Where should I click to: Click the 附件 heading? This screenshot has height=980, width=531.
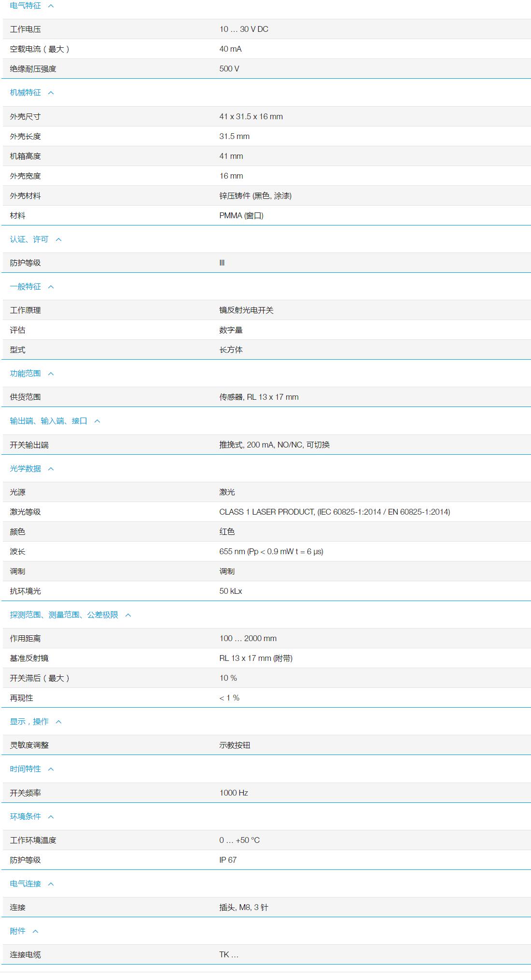pyautogui.click(x=17, y=931)
